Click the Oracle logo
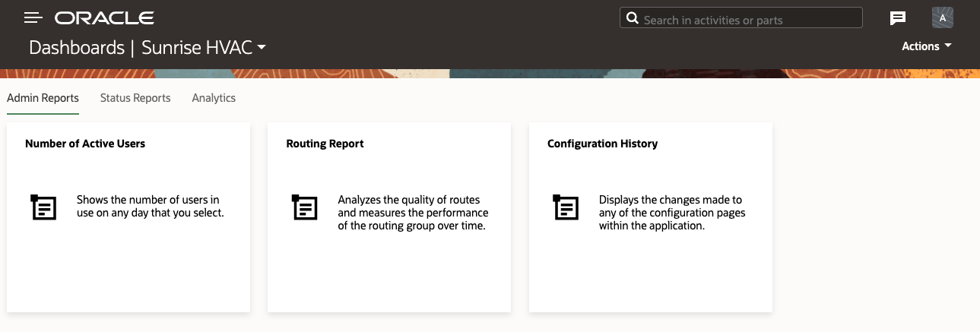 pos(104,17)
